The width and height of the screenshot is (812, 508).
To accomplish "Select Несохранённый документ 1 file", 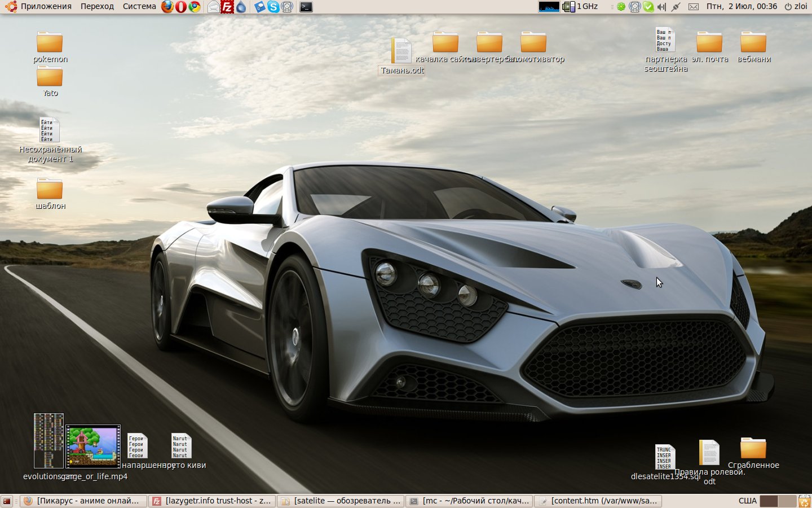I will click(x=50, y=140).
